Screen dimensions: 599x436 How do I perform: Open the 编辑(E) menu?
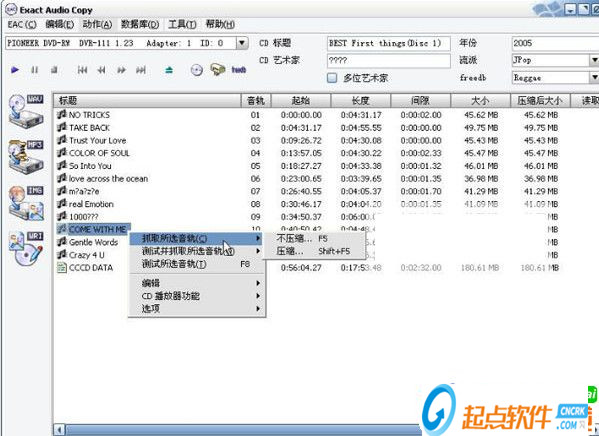coord(60,25)
